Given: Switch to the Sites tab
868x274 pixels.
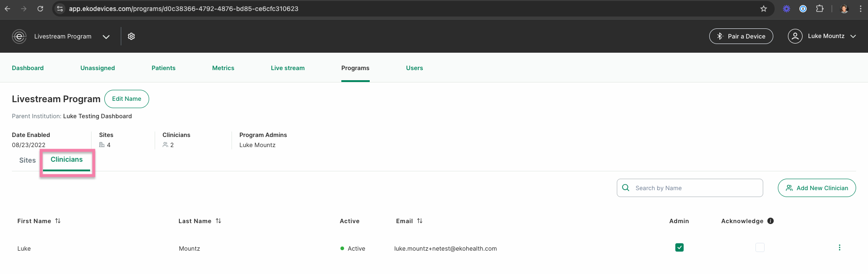Looking at the screenshot, I should point(27,160).
